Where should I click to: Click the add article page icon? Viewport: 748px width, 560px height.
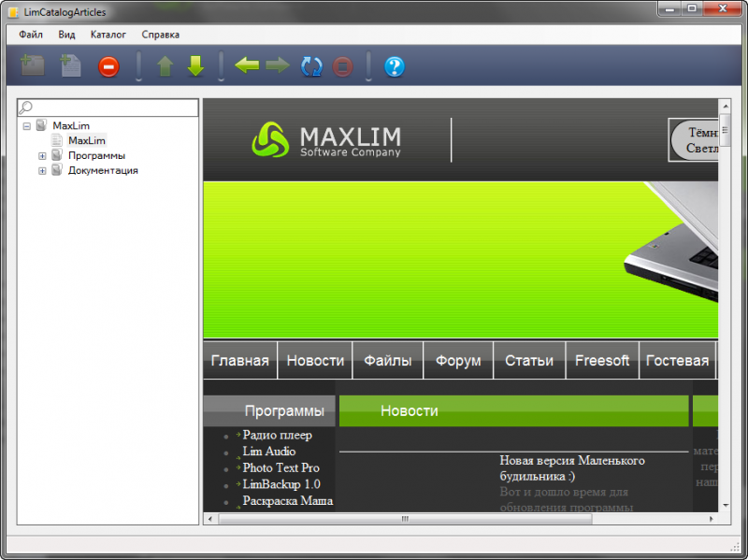[x=71, y=65]
